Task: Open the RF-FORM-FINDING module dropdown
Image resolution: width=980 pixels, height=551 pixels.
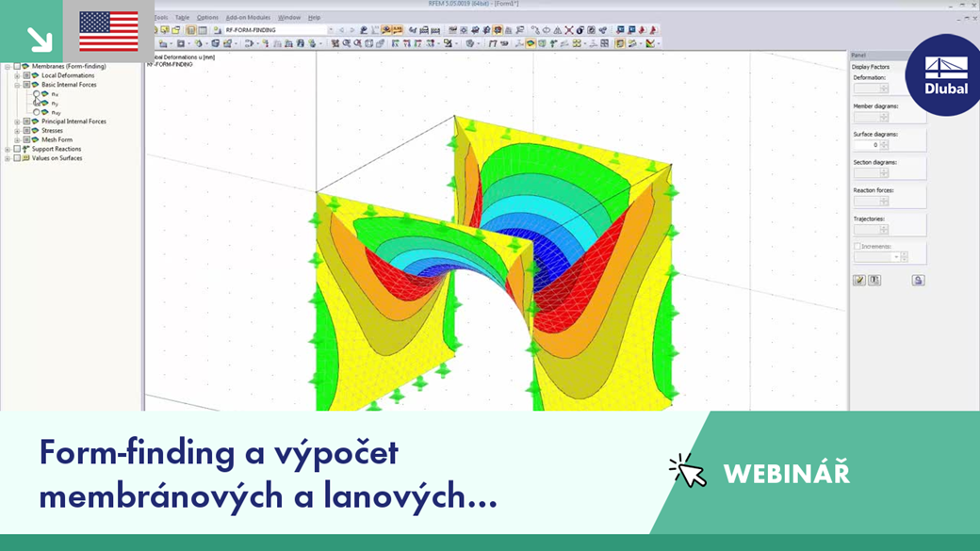Action: (x=331, y=30)
